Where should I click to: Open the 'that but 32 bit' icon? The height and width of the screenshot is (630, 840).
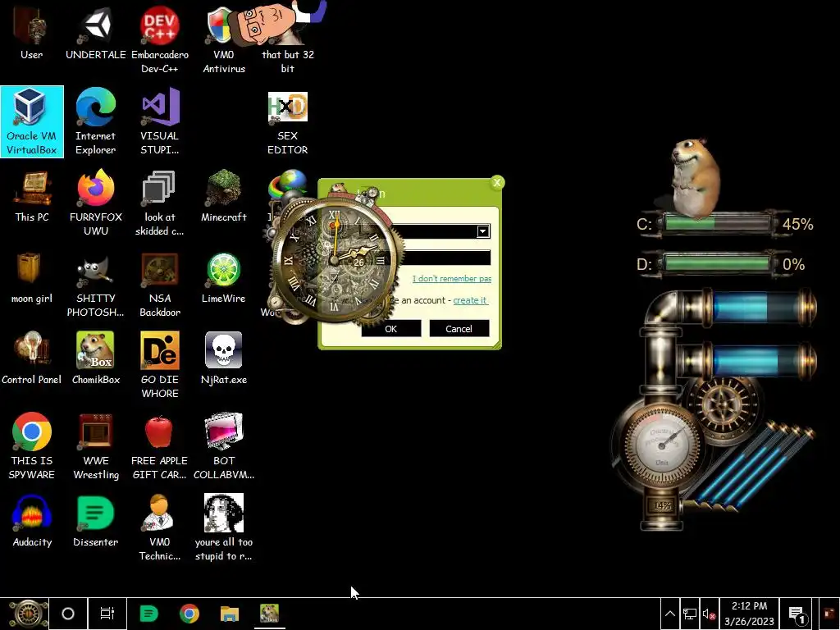[x=288, y=39]
